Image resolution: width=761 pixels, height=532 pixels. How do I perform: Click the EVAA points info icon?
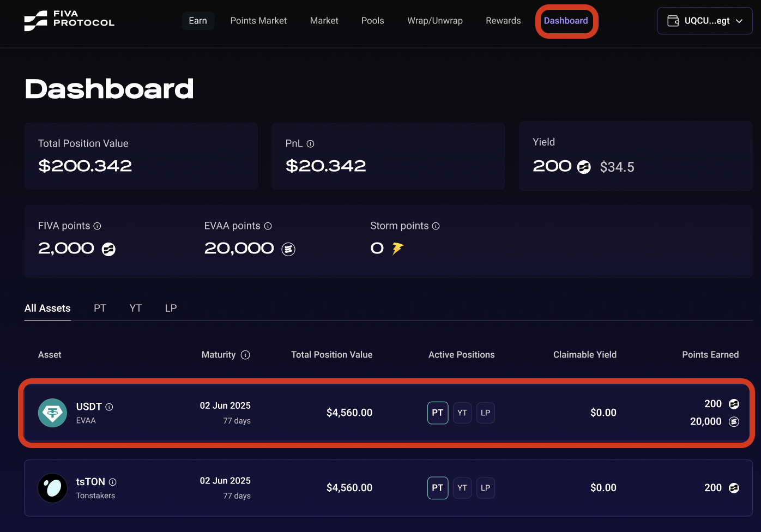[x=268, y=226]
